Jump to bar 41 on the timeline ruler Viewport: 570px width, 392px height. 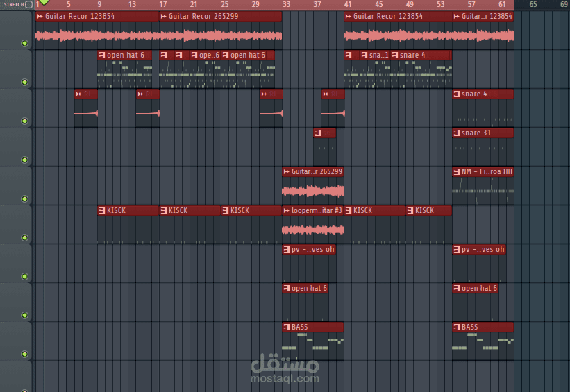coord(348,5)
